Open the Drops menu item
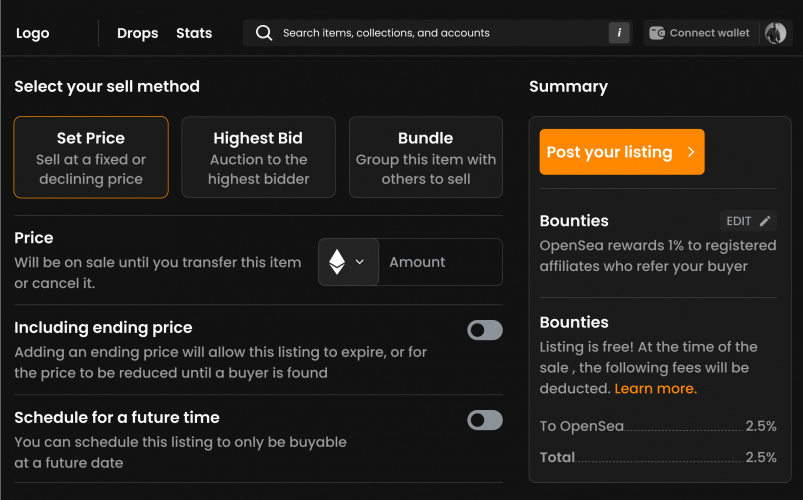 point(137,33)
